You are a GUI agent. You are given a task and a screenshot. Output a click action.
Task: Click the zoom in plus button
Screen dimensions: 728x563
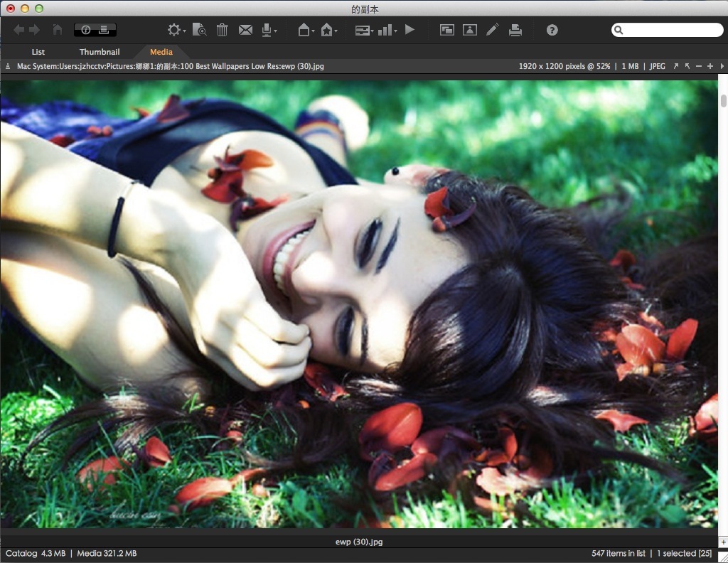click(710, 66)
